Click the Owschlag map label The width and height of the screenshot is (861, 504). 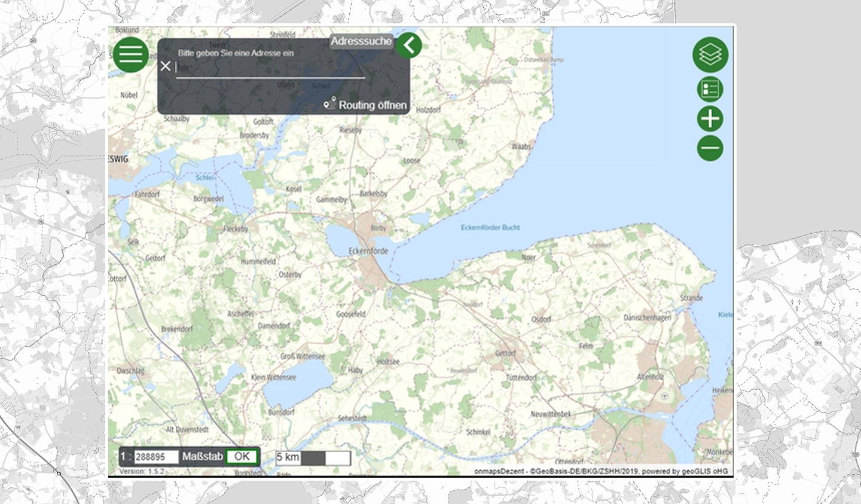point(130,371)
